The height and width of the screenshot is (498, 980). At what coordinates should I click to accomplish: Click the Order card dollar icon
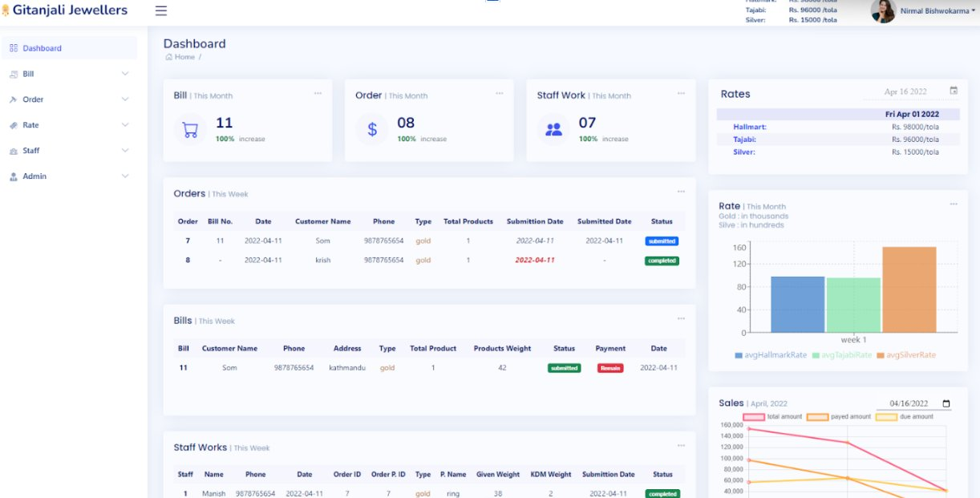[372, 129]
